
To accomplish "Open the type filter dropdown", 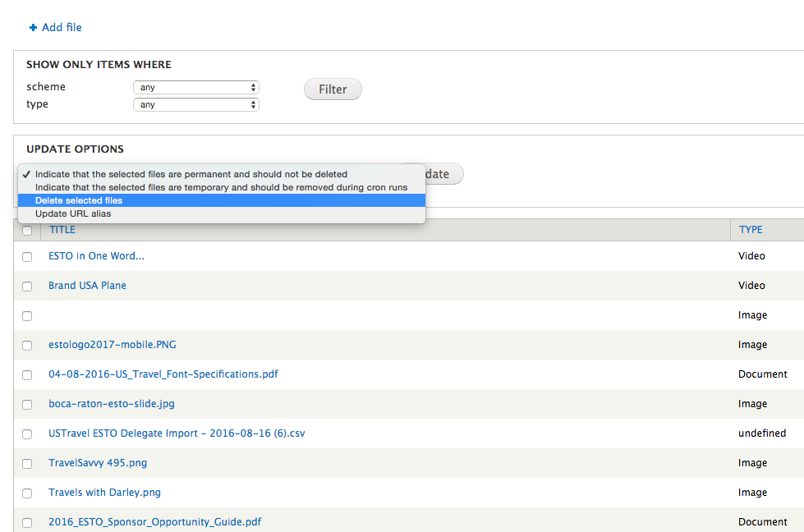I will [196, 104].
